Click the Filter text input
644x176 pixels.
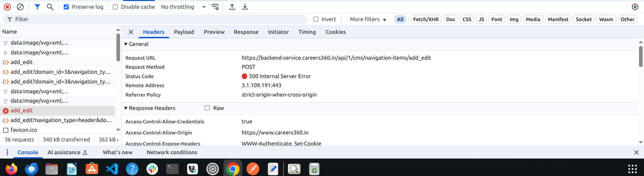click(x=158, y=19)
